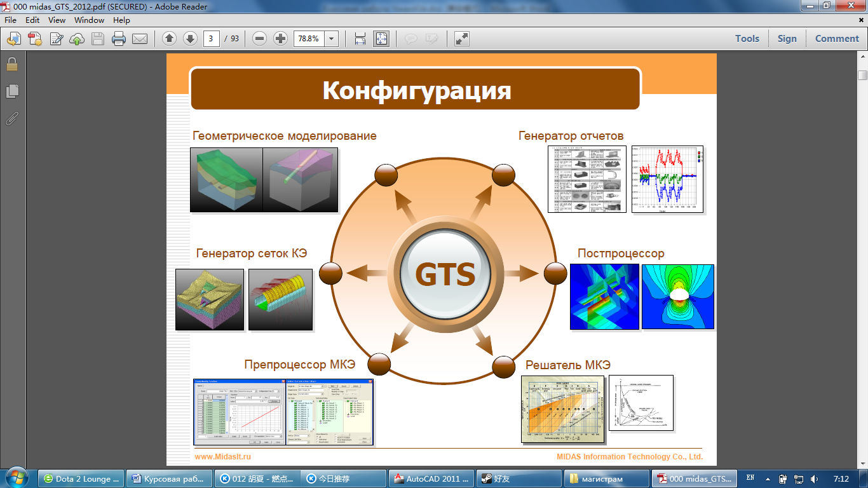Click the Create PDF online icon
Screen dimensions: 868x488
tap(34, 39)
